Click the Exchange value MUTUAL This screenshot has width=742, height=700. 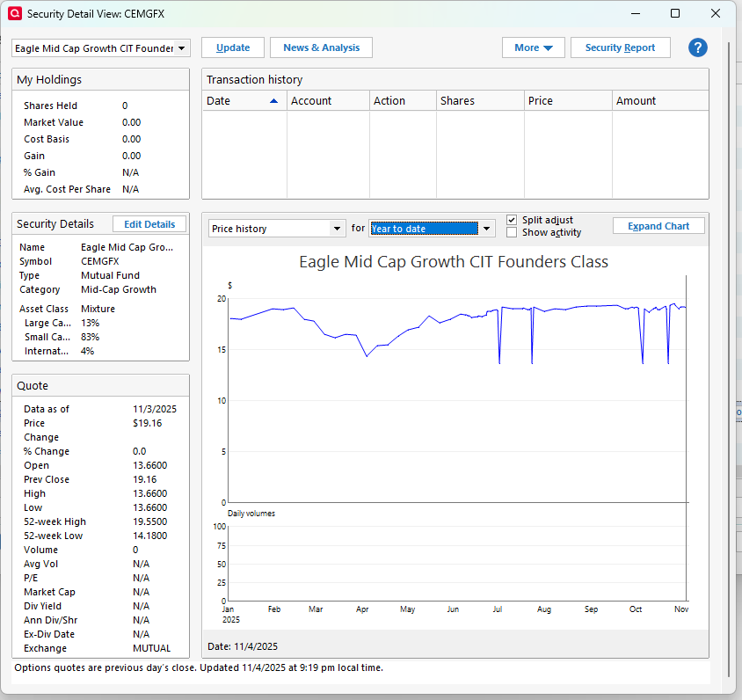pos(151,648)
